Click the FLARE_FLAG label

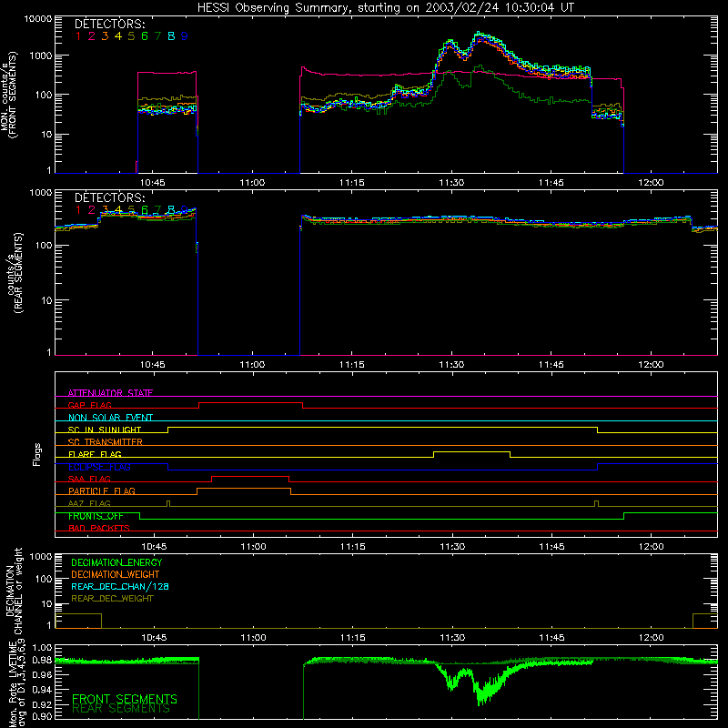pos(95,454)
